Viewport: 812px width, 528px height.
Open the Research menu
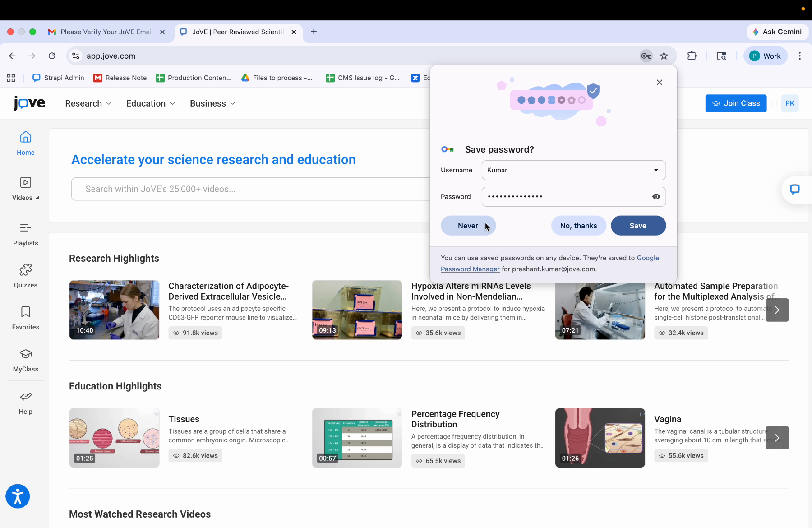point(88,103)
